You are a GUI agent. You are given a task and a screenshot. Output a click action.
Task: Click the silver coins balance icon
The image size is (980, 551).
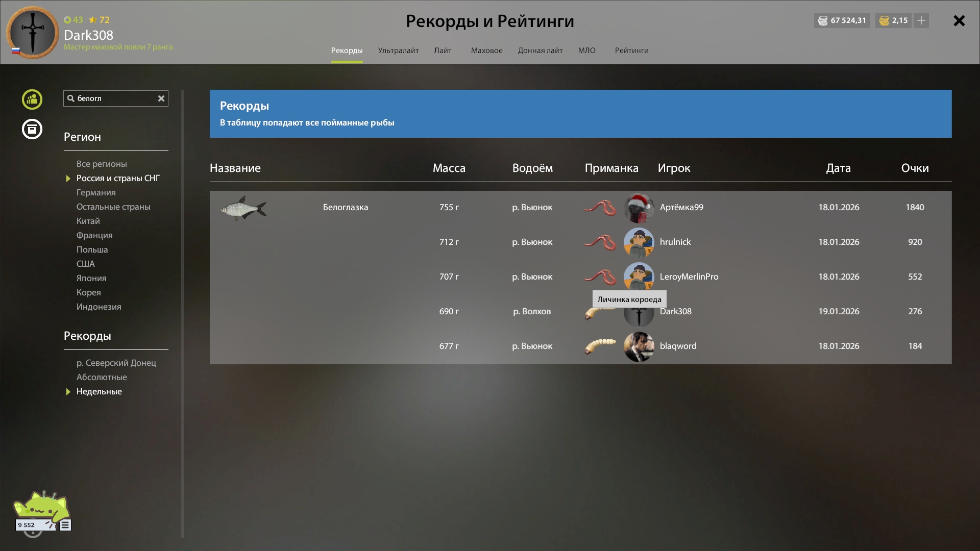point(823,20)
